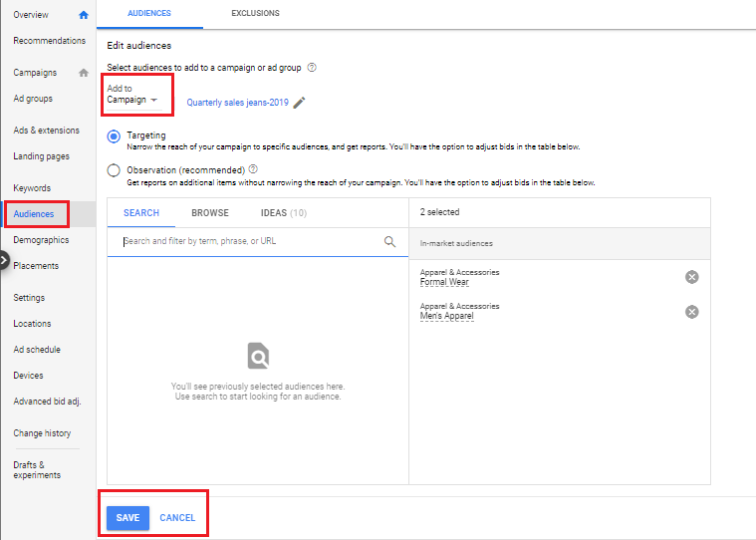This screenshot has width=756, height=540.
Task: Select the Observation radio button
Action: tap(114, 170)
